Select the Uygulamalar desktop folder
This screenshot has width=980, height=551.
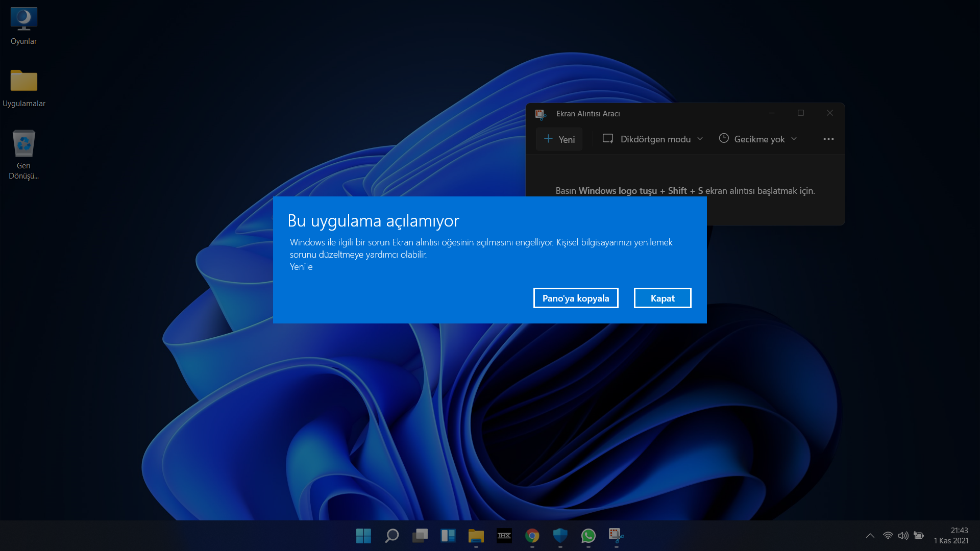tap(23, 88)
